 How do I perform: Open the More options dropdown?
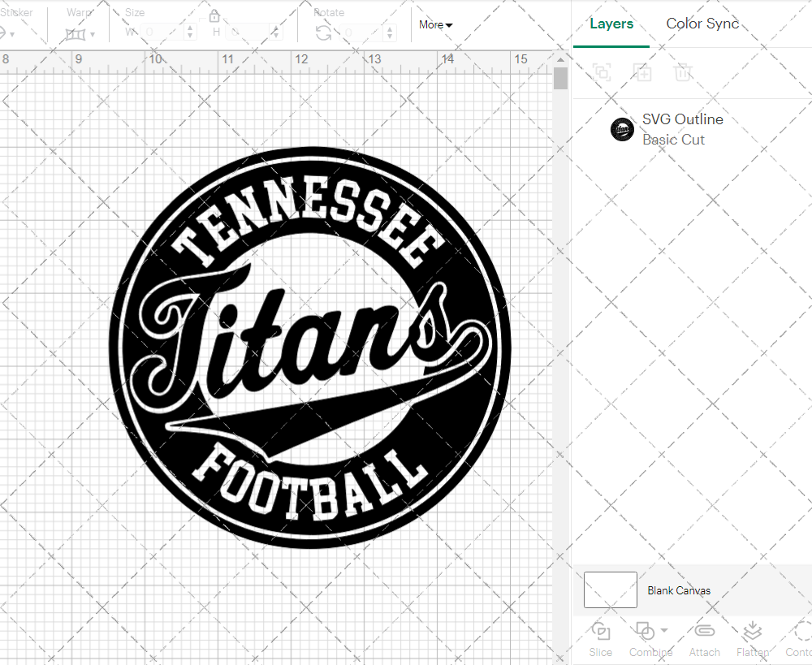(x=435, y=25)
